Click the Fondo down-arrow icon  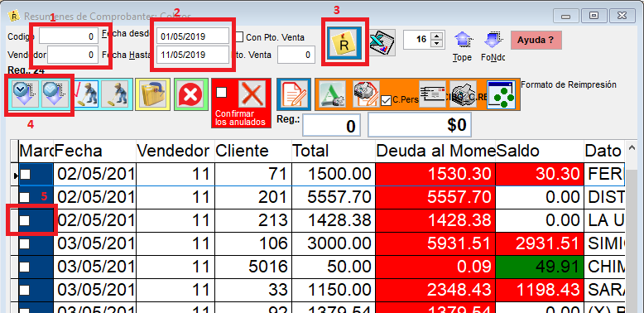click(x=492, y=41)
